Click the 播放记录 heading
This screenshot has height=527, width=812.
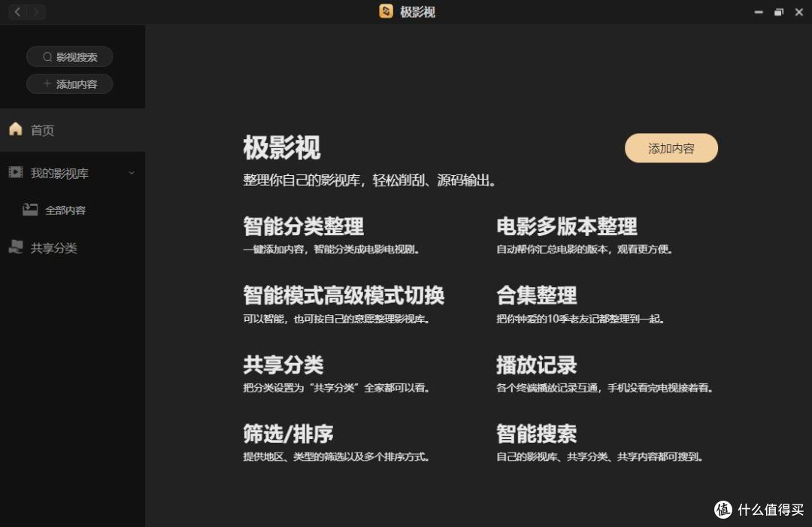pos(537,365)
